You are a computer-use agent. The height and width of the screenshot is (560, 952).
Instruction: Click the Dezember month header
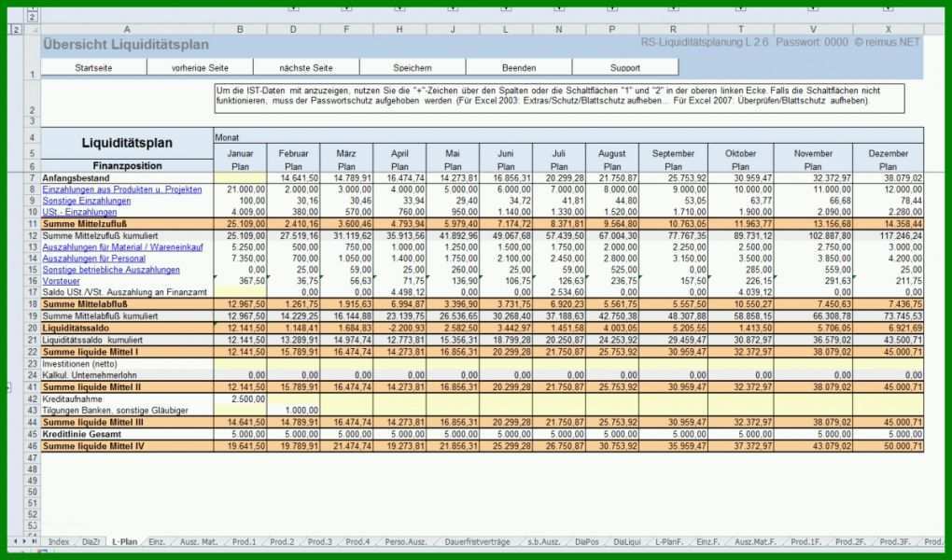(889, 154)
